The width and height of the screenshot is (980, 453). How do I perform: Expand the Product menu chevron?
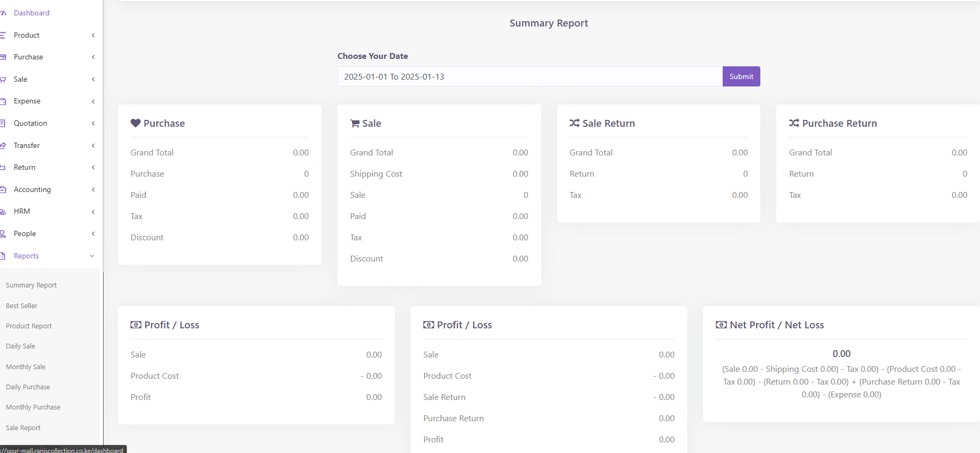click(x=93, y=35)
